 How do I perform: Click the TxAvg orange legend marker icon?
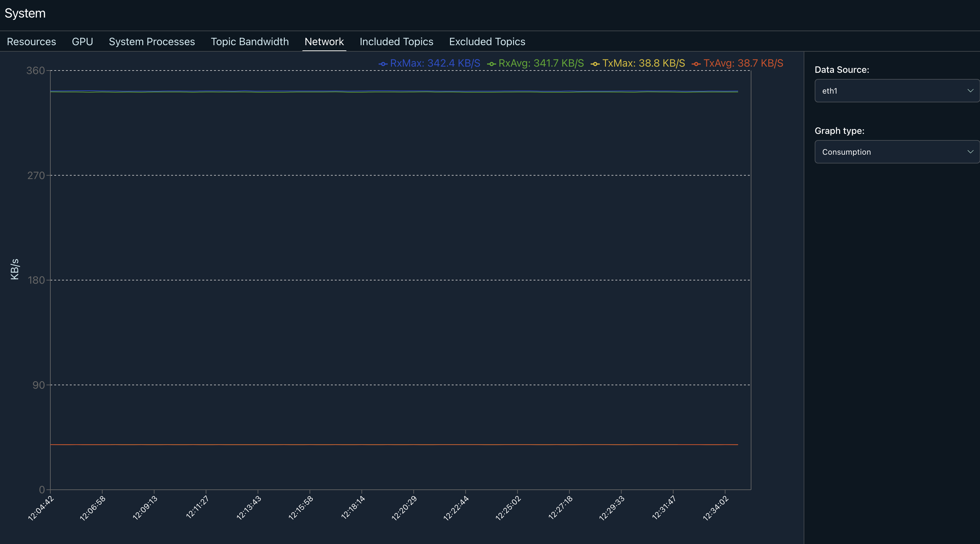(x=696, y=64)
